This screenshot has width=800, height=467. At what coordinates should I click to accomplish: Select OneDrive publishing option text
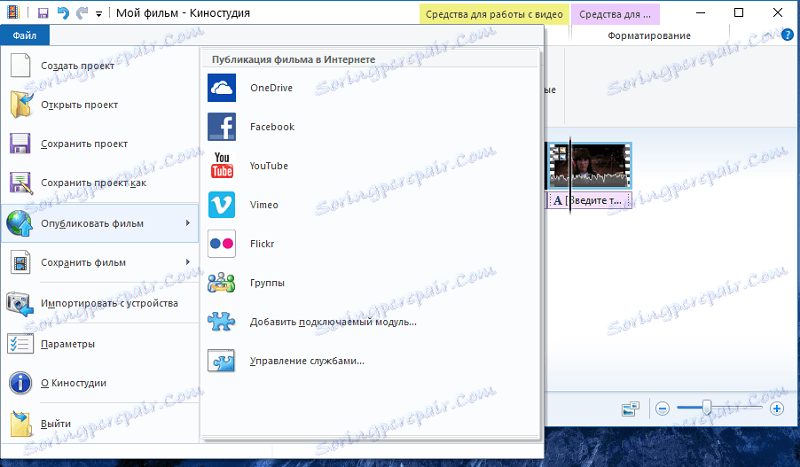271,88
